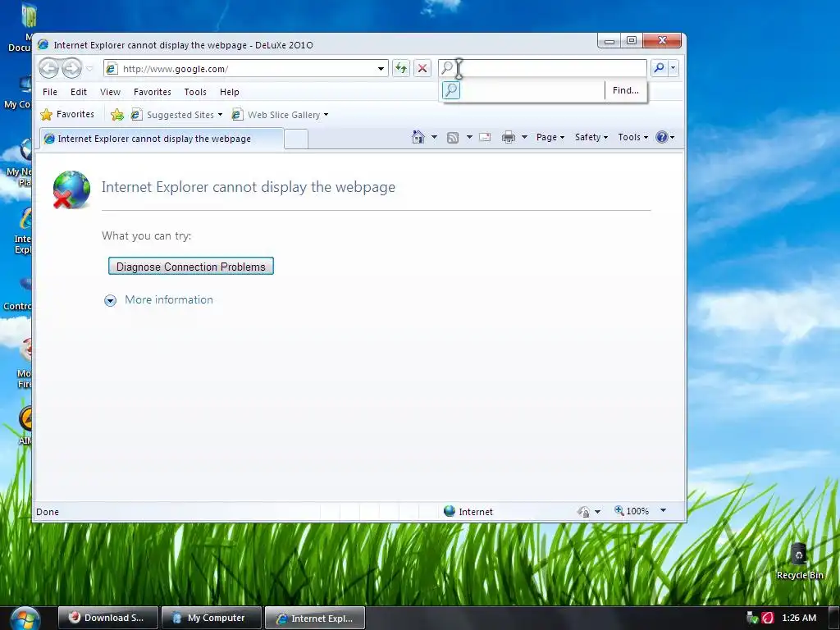Screen dimensions: 840x630
Task: Open Suggested Sites dropdown
Action: 177,115
